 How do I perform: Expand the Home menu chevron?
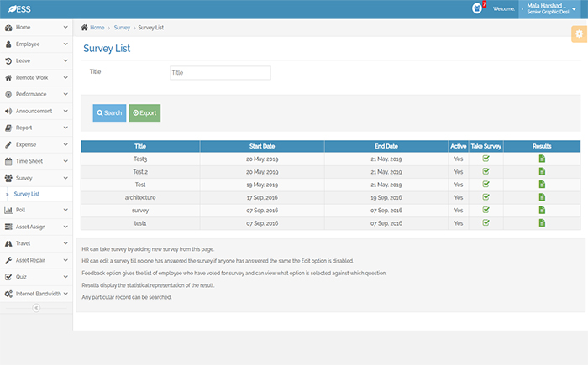(x=66, y=28)
